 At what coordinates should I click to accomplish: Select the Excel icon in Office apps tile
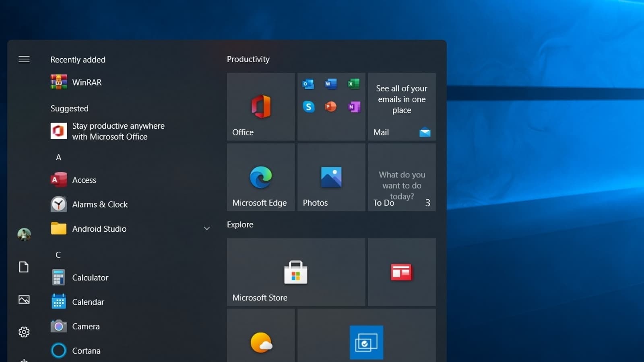353,84
